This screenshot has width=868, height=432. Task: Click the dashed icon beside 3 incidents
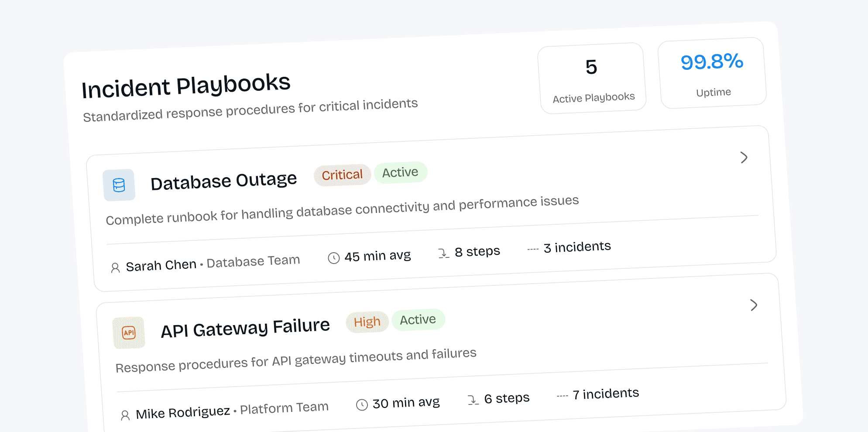533,249
